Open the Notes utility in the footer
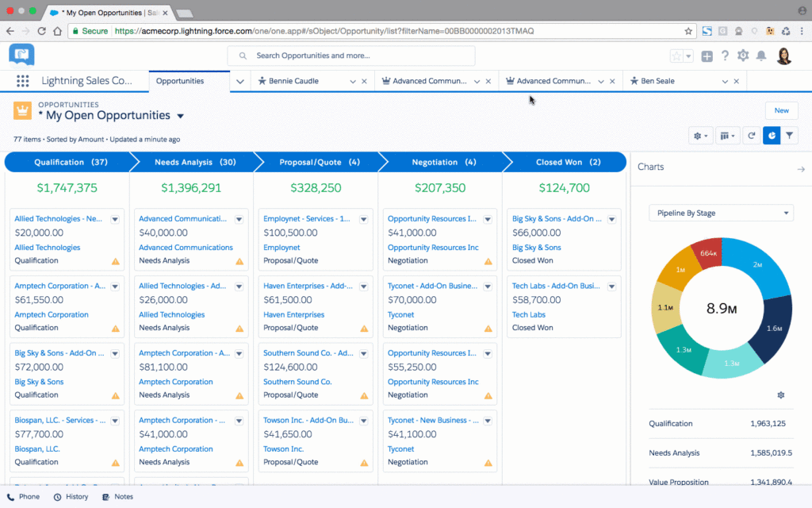The width and height of the screenshot is (812, 508). click(x=117, y=496)
